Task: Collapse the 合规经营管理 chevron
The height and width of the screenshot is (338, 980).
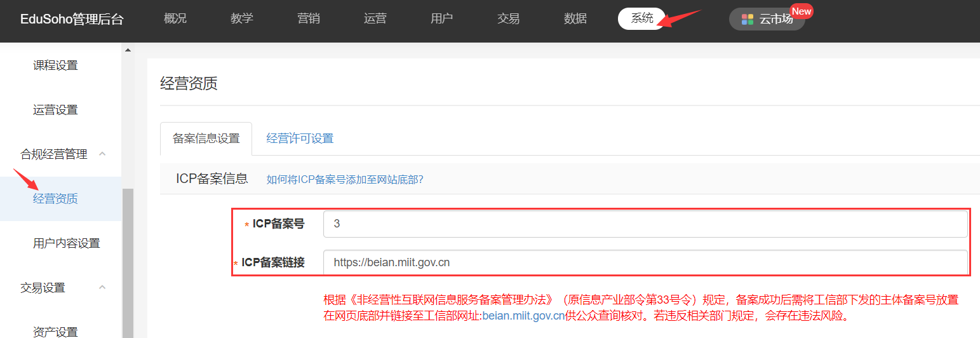Action: [102, 154]
